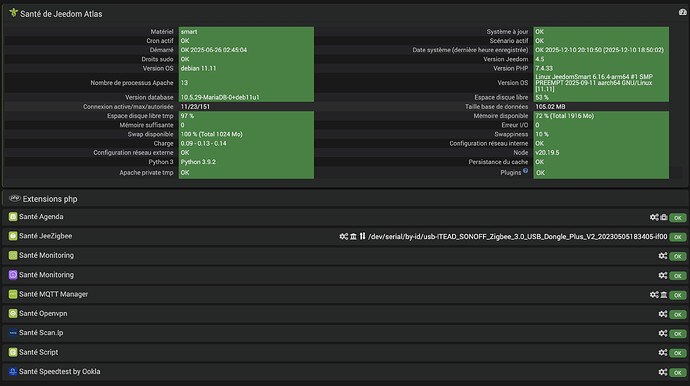The height and width of the screenshot is (386, 690).
Task: Click the 'OK 2025-06-26 02:45:04' Démarré value
Action: [213, 50]
